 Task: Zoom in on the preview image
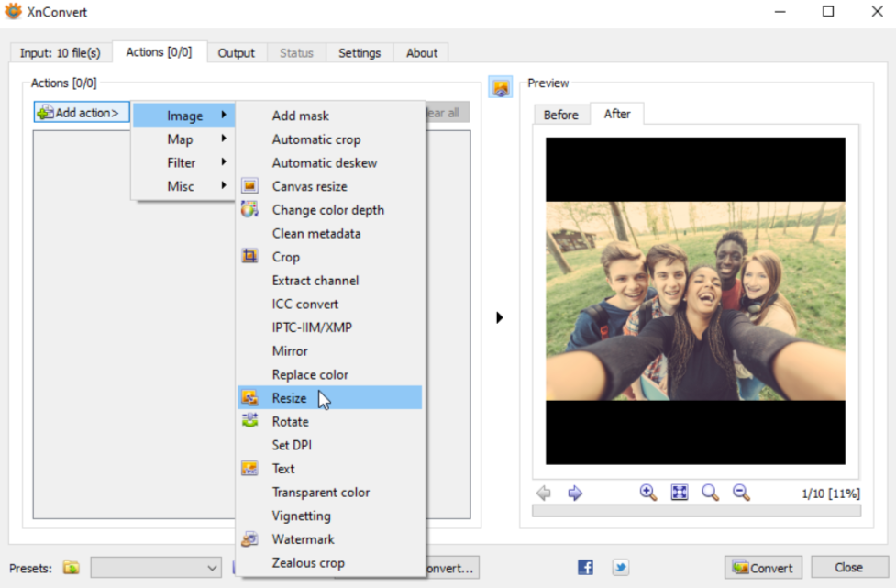[x=648, y=493]
